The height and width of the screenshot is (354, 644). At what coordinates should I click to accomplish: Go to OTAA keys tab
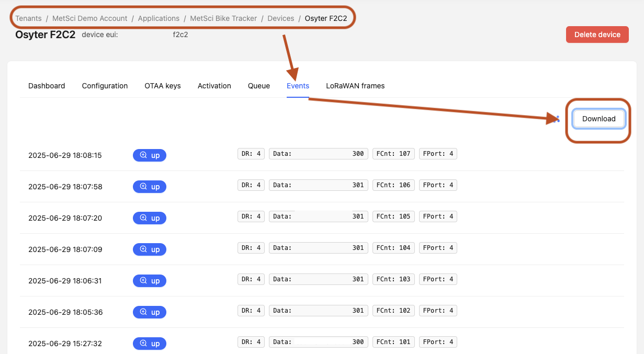tap(163, 86)
